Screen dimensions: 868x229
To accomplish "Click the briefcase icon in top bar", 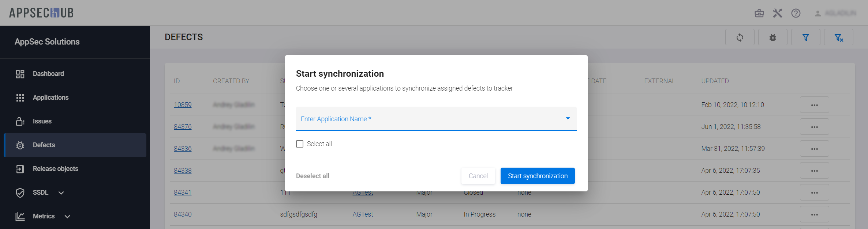I will coord(759,14).
